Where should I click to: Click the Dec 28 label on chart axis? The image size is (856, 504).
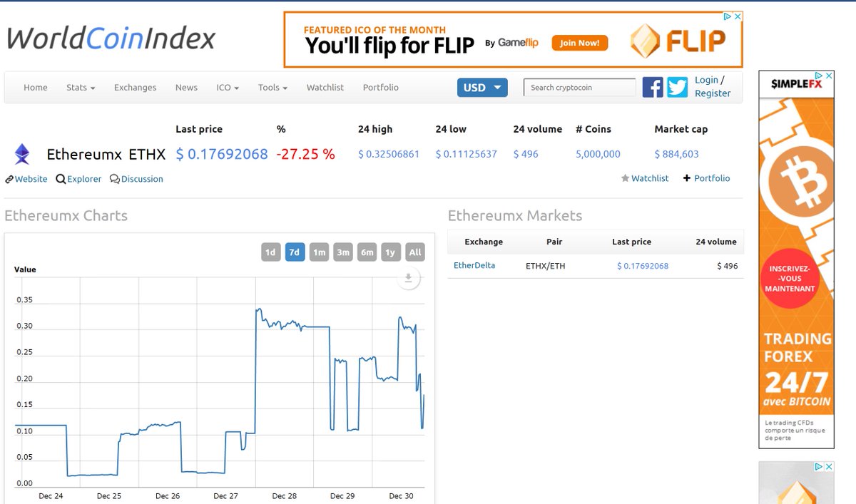pos(284,496)
